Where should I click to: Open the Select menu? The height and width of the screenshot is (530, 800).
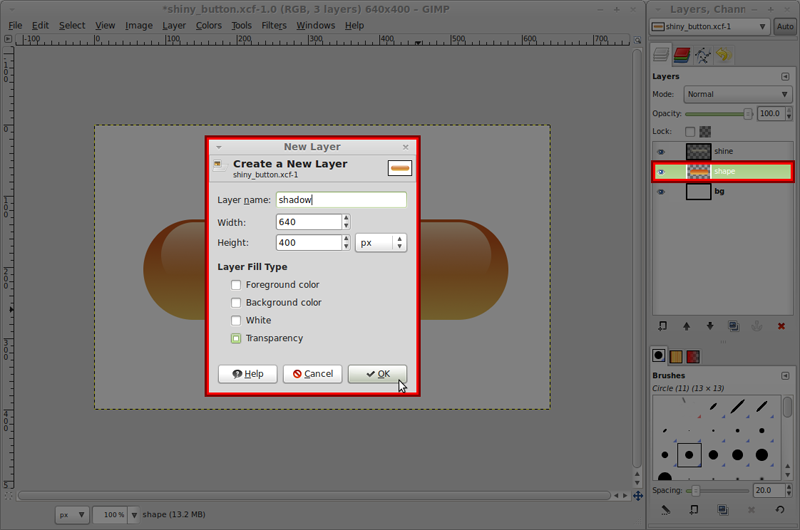pyautogui.click(x=72, y=26)
